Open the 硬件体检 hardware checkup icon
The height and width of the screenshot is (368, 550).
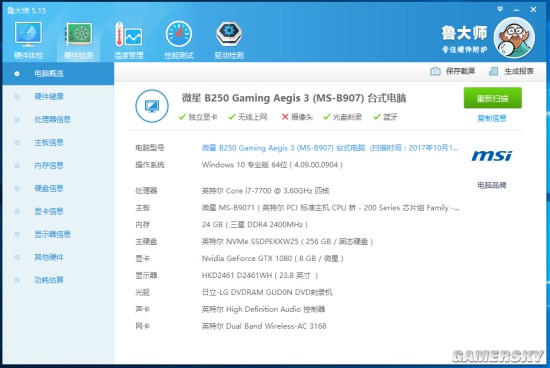coord(28,34)
